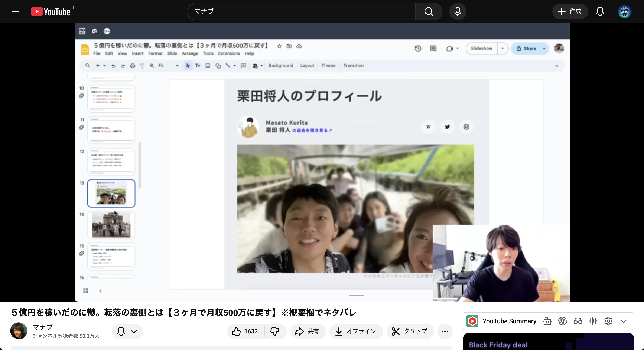Open the 作成 create menu
The image size is (644, 350).
click(x=570, y=11)
